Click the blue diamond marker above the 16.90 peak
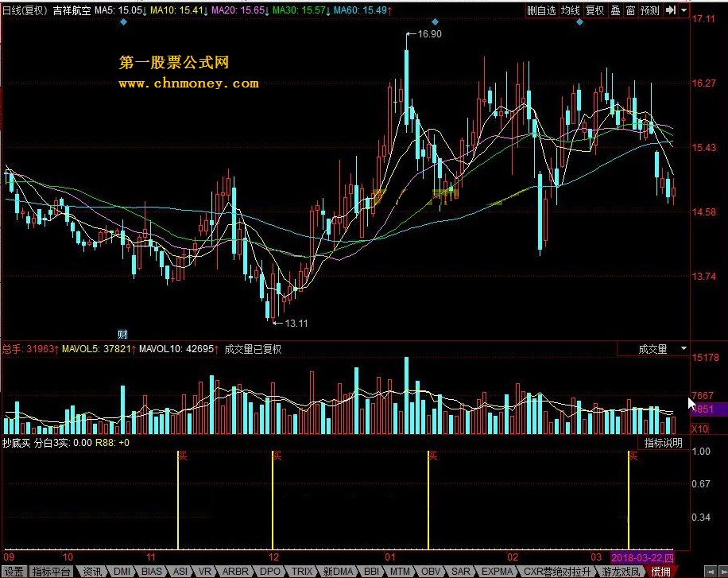The width and height of the screenshot is (728, 578). coord(435,21)
